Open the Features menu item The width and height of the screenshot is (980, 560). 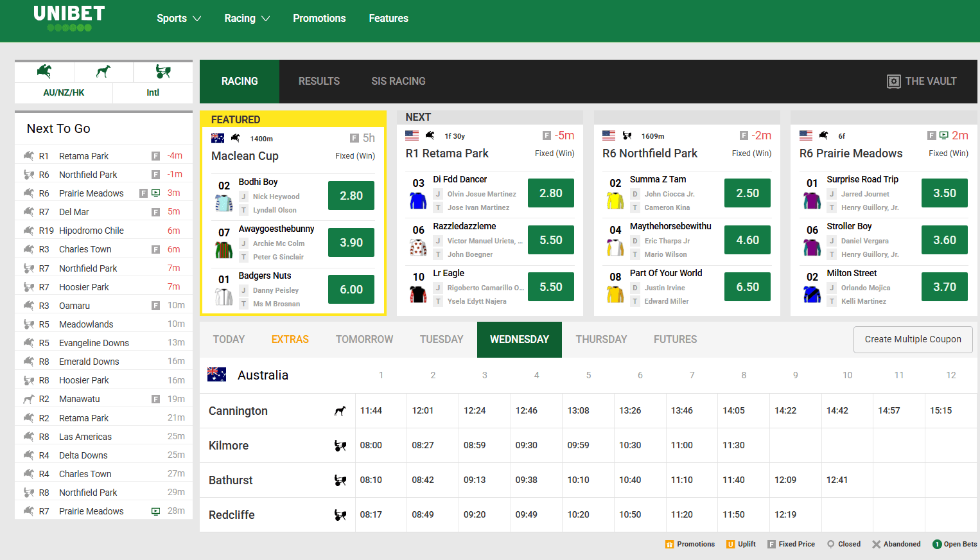click(x=389, y=19)
